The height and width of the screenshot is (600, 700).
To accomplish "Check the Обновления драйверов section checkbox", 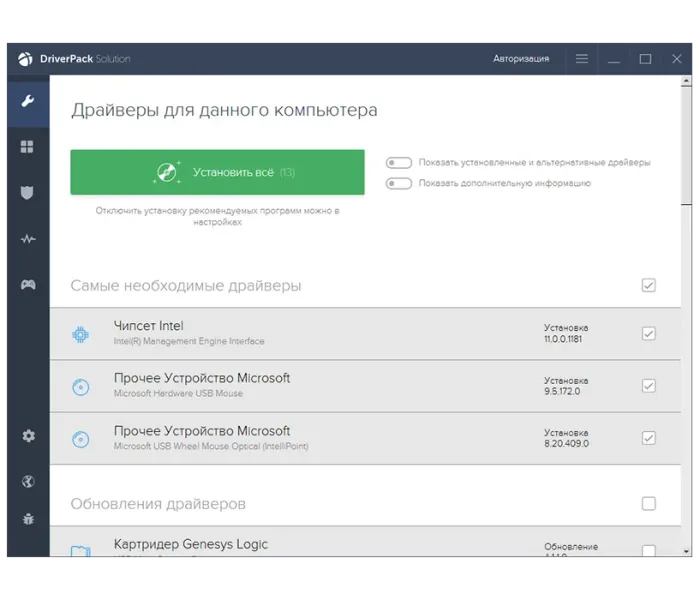I will coord(648,503).
